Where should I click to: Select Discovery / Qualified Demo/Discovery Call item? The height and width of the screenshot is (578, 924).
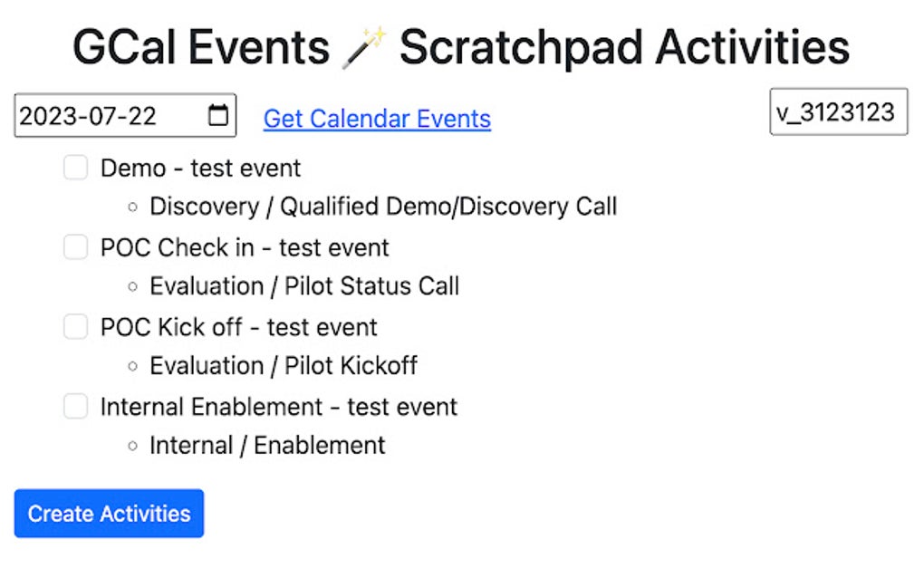(383, 207)
